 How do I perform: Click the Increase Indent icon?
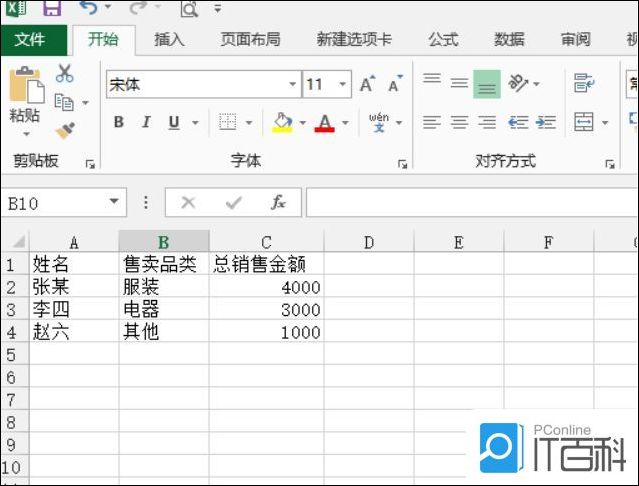coord(546,122)
